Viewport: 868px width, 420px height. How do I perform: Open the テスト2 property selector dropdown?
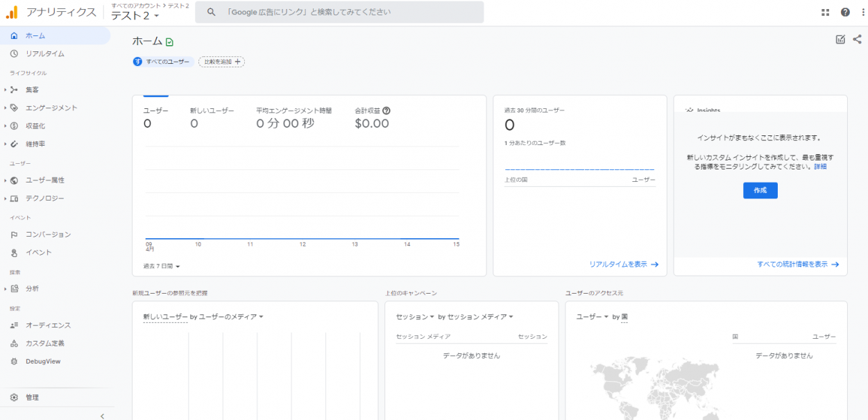[x=136, y=16]
